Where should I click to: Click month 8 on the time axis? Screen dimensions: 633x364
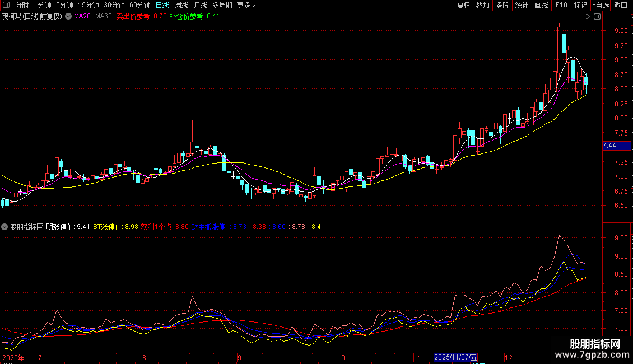(144, 357)
